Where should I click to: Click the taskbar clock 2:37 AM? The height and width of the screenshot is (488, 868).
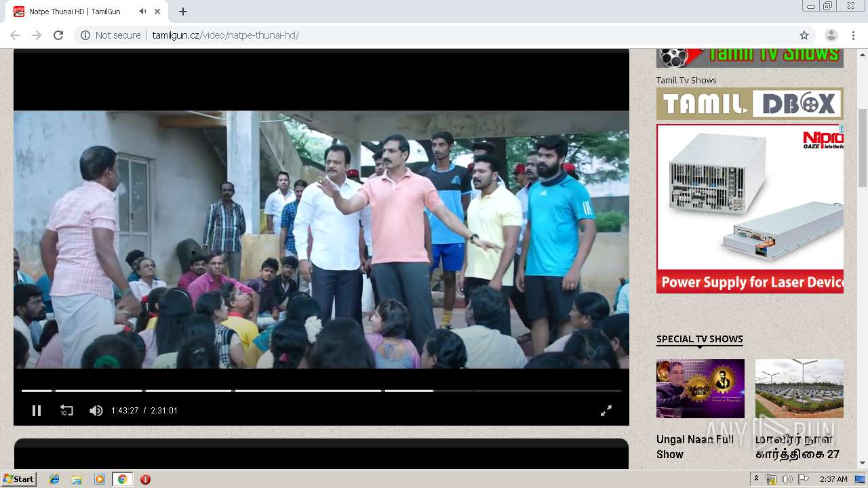click(833, 479)
